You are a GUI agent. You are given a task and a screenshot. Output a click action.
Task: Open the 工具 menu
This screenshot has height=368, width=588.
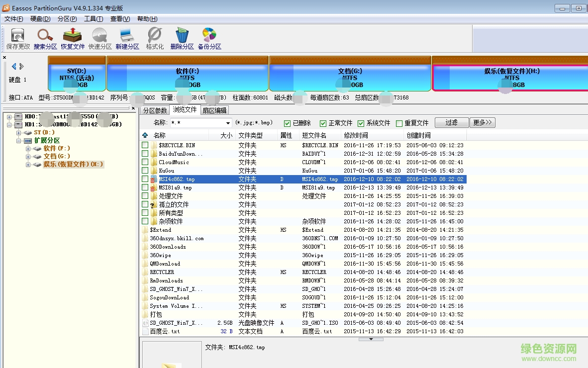pyautogui.click(x=93, y=18)
